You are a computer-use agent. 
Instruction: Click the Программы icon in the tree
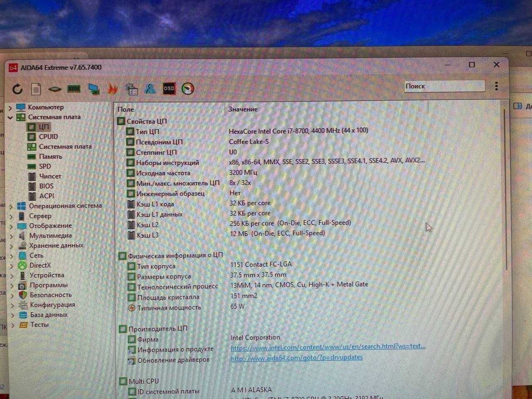tap(22, 285)
